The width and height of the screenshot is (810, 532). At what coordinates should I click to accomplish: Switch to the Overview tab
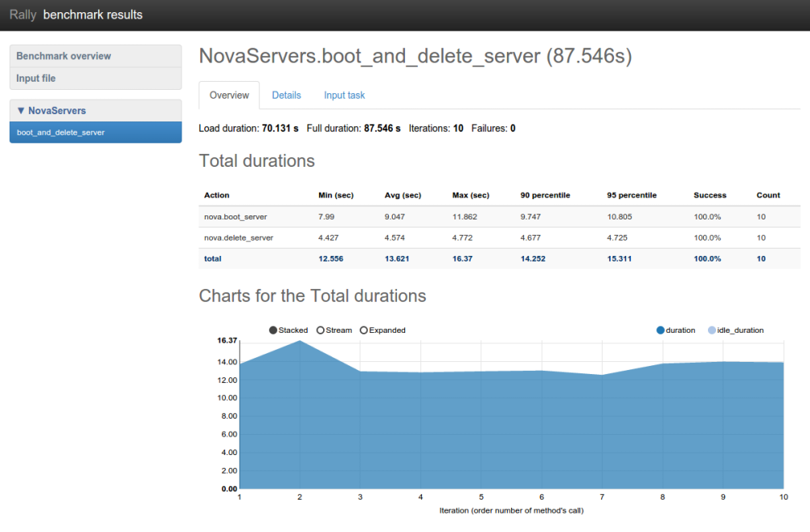229,96
